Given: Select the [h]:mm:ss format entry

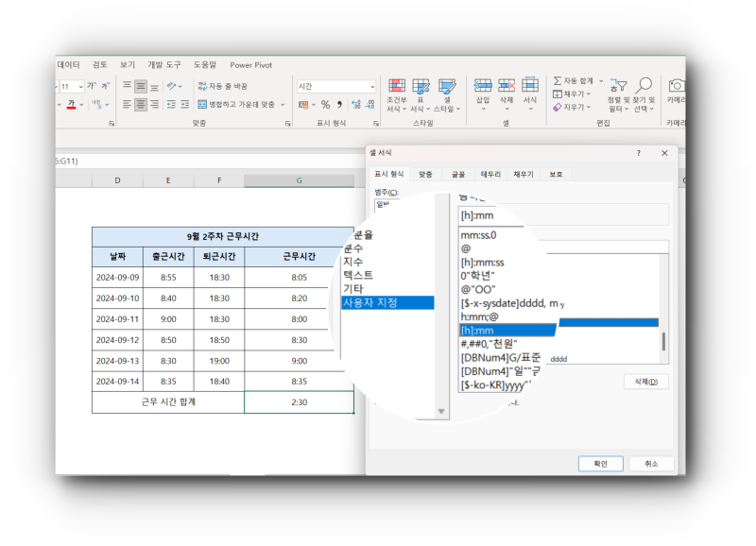Looking at the screenshot, I should (483, 263).
